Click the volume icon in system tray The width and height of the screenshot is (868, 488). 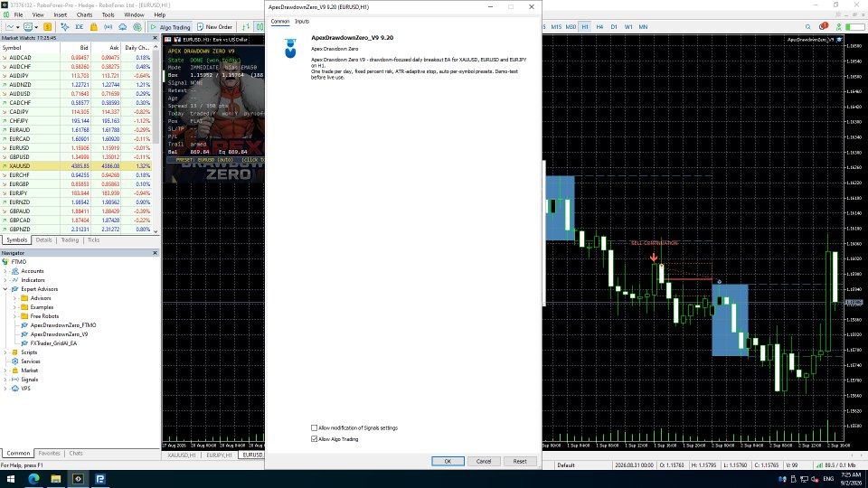(815, 479)
